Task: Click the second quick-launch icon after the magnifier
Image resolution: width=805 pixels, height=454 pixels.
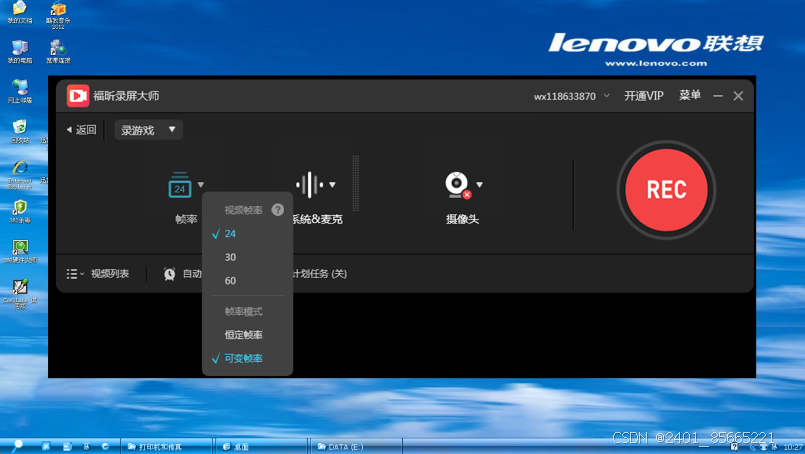Action: tap(67, 447)
